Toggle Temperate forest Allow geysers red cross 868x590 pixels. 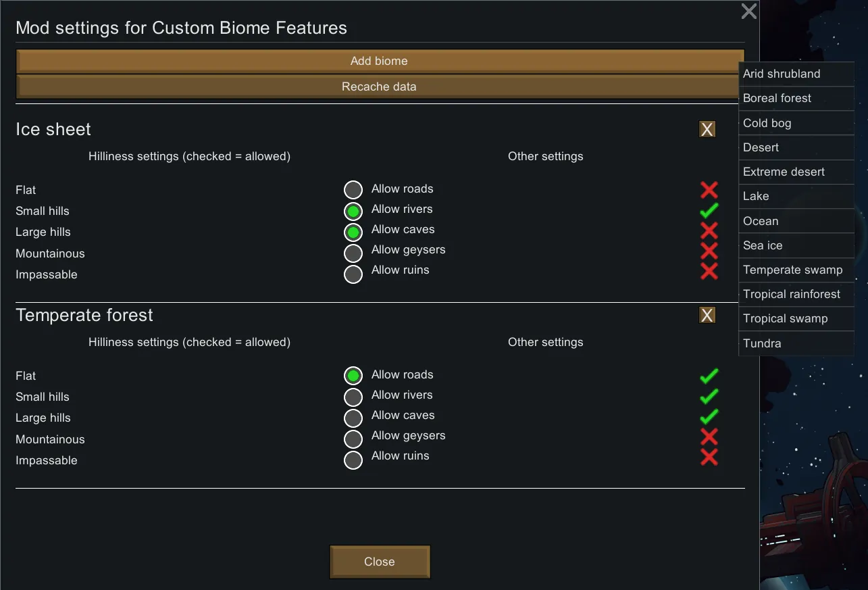coord(709,437)
